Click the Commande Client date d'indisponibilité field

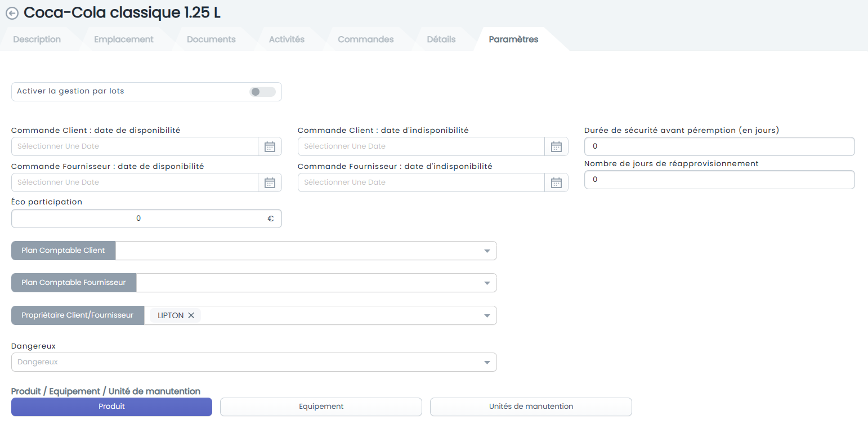[421, 146]
